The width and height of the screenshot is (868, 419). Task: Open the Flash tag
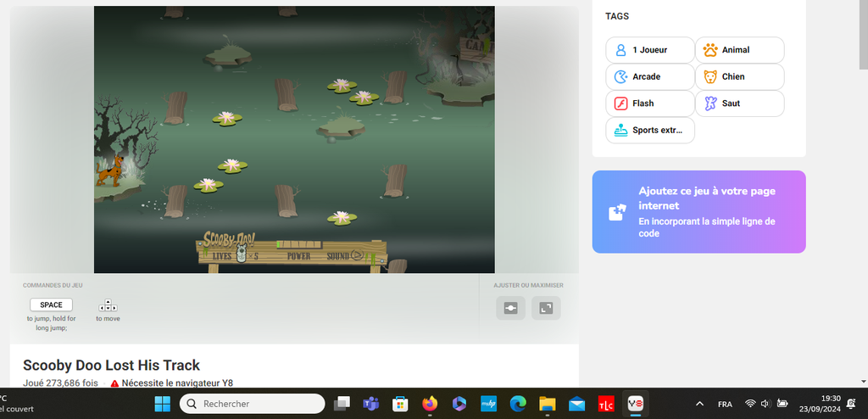pos(649,103)
